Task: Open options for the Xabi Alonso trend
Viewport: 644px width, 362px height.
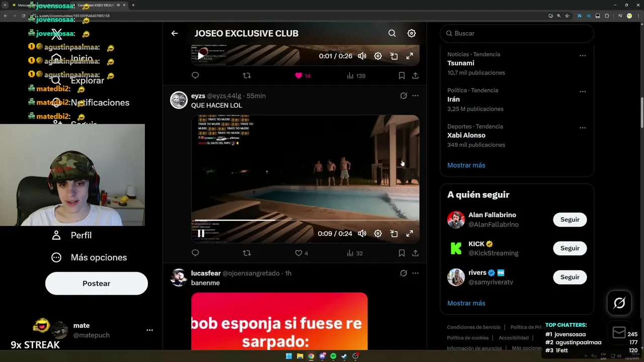Action: 583,128
